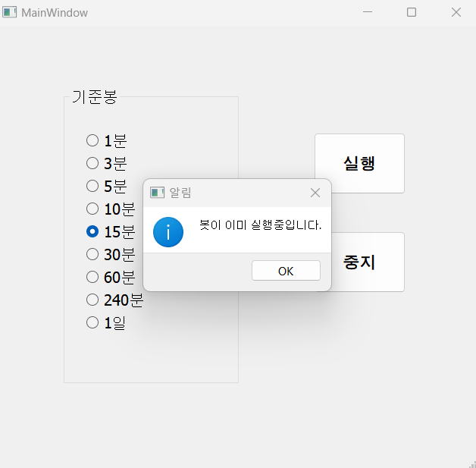Click the MainWindow title text
The height and width of the screenshot is (468, 476).
click(55, 13)
